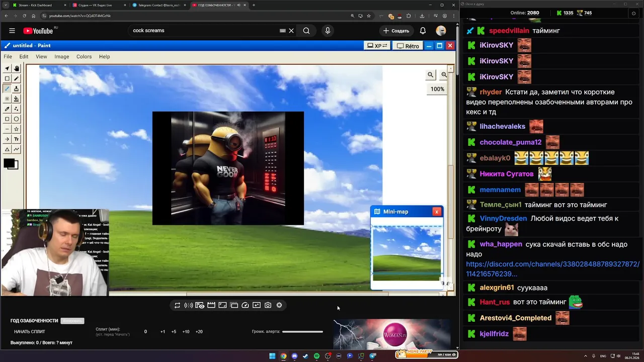Toggle the XP theme switch button
The width and height of the screenshot is (644, 362).
(x=377, y=46)
